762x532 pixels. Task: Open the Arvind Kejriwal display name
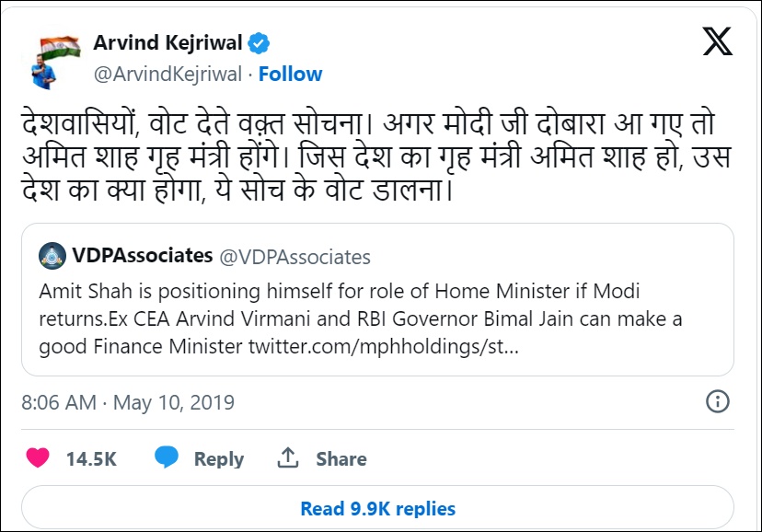tap(168, 42)
